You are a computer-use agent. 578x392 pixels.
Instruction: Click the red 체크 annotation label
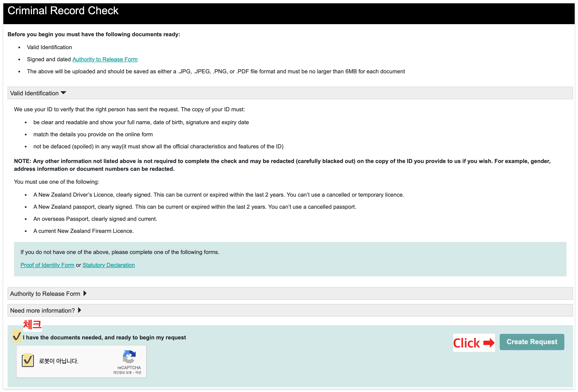pyautogui.click(x=32, y=325)
